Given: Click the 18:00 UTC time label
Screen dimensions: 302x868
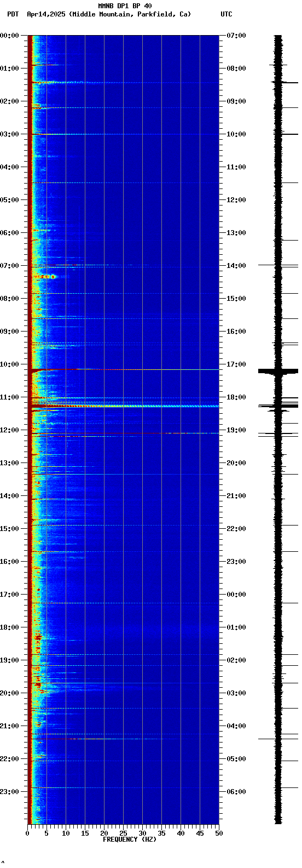Looking at the screenshot, I should tap(236, 397).
